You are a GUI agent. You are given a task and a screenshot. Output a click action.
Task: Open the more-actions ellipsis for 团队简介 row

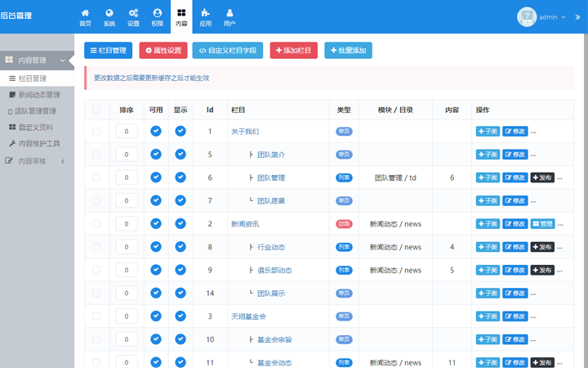click(533, 155)
